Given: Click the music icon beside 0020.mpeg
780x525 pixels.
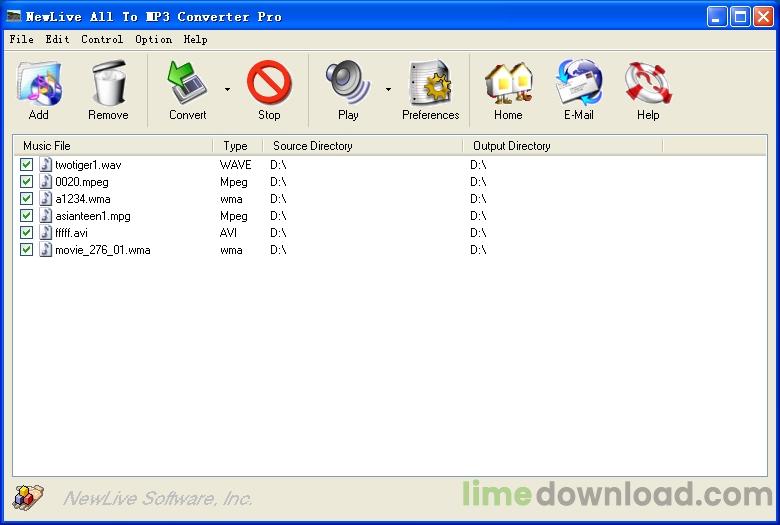Looking at the screenshot, I should click(x=46, y=181).
